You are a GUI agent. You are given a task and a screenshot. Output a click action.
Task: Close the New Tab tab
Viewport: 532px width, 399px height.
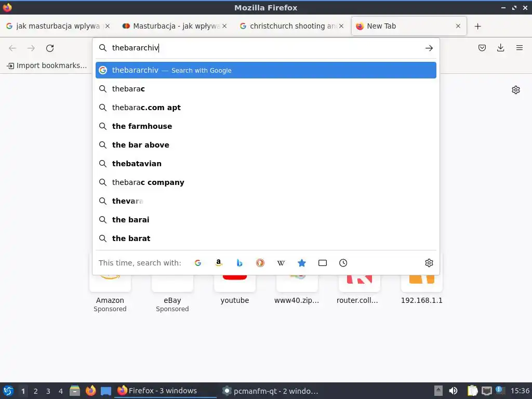[458, 26]
